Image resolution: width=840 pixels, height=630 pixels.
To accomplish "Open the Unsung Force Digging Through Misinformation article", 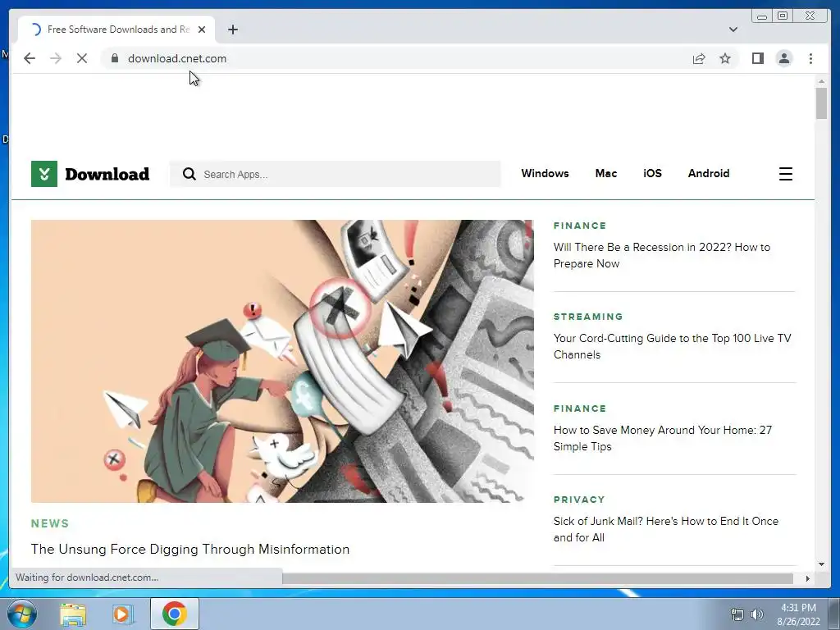I will [x=190, y=549].
